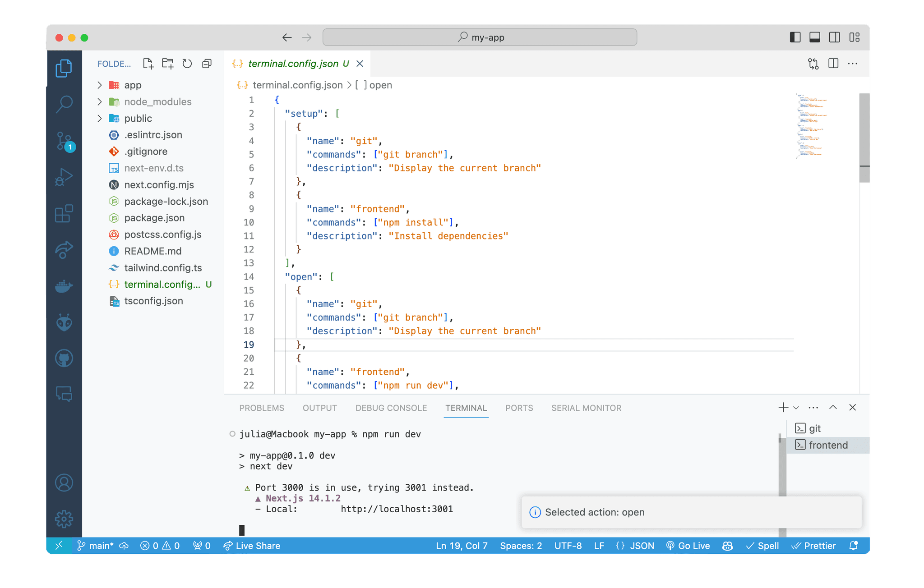Open the Explorer view in activity bar
The width and height of the screenshot is (924, 588).
(64, 68)
